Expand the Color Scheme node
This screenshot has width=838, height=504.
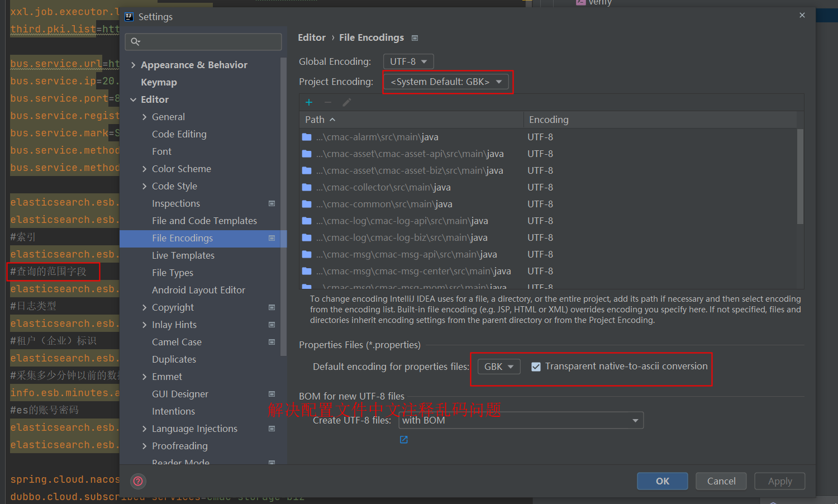[145, 169]
